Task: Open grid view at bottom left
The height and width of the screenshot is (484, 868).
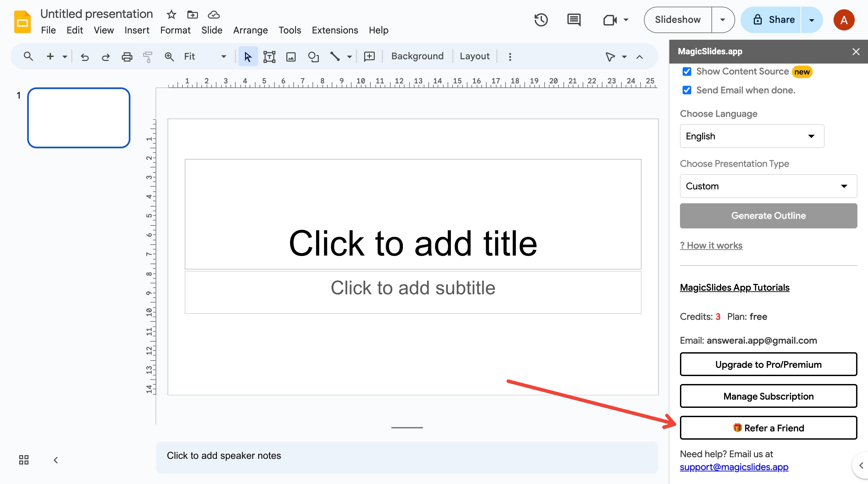Action: 24,460
